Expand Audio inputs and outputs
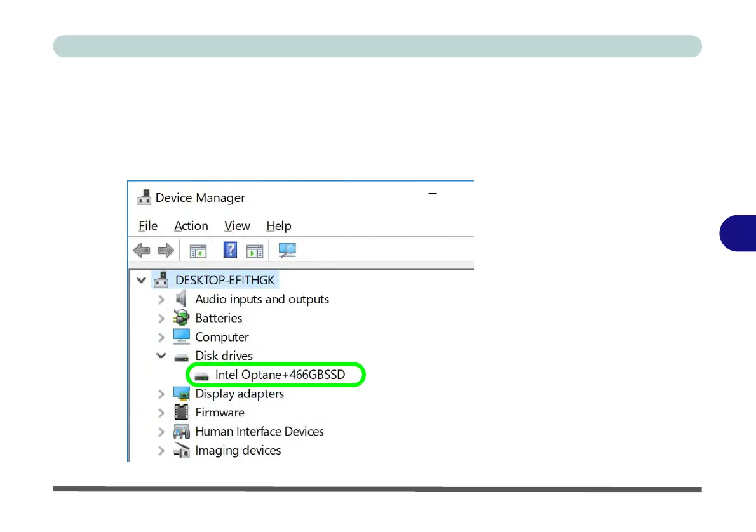Screen dimensions: 756x532 pyautogui.click(x=161, y=300)
